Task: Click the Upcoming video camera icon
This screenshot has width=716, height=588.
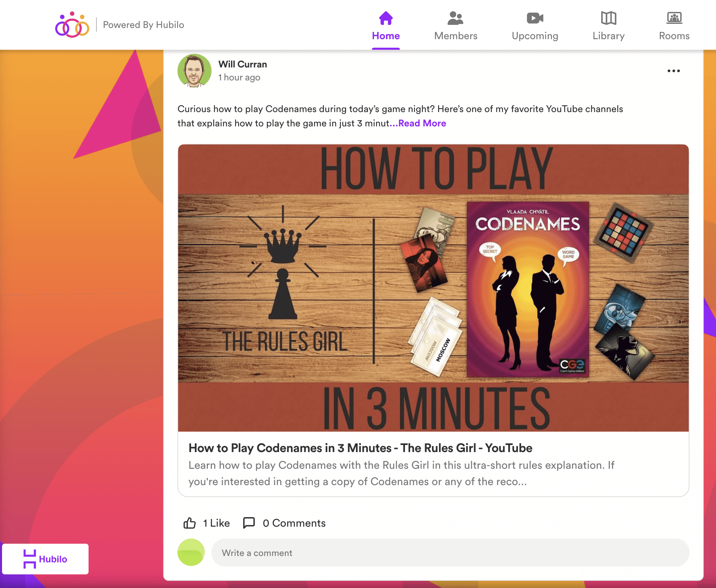Action: (535, 18)
